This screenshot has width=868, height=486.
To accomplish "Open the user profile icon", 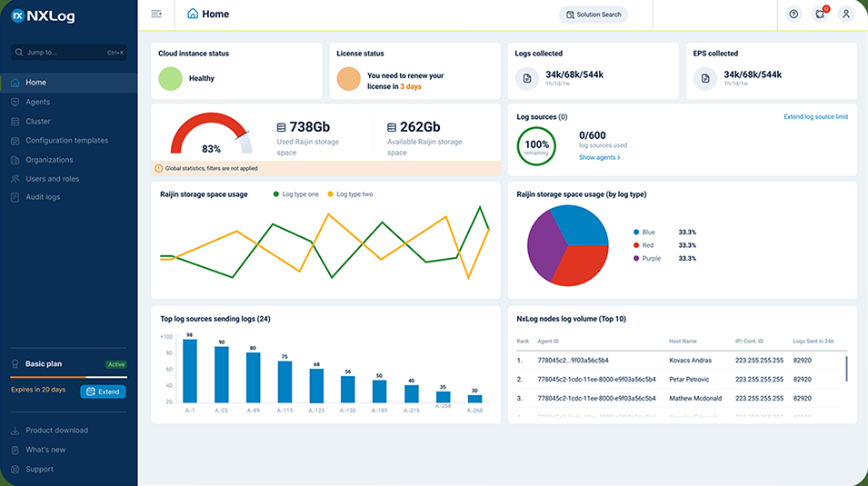I will pos(846,15).
